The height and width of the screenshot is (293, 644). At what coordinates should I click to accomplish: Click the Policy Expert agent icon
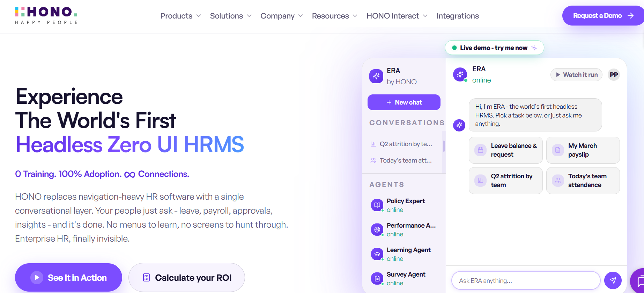377,205
